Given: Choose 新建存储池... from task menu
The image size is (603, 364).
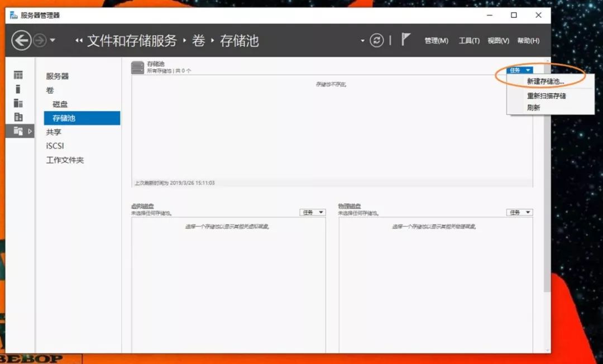Looking at the screenshot, I should click(545, 82).
